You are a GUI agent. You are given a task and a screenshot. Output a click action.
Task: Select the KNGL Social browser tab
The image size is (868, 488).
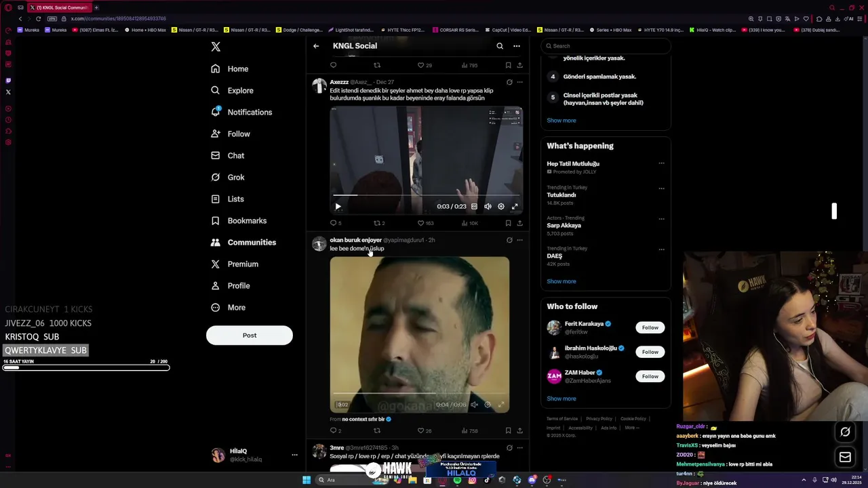59,7
